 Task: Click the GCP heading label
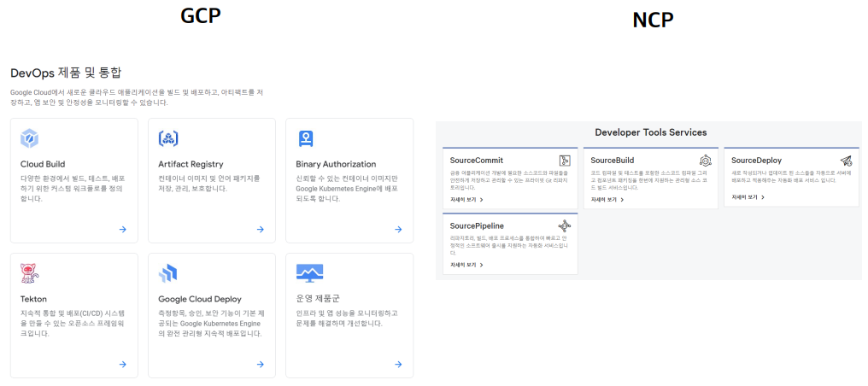pos(201,15)
